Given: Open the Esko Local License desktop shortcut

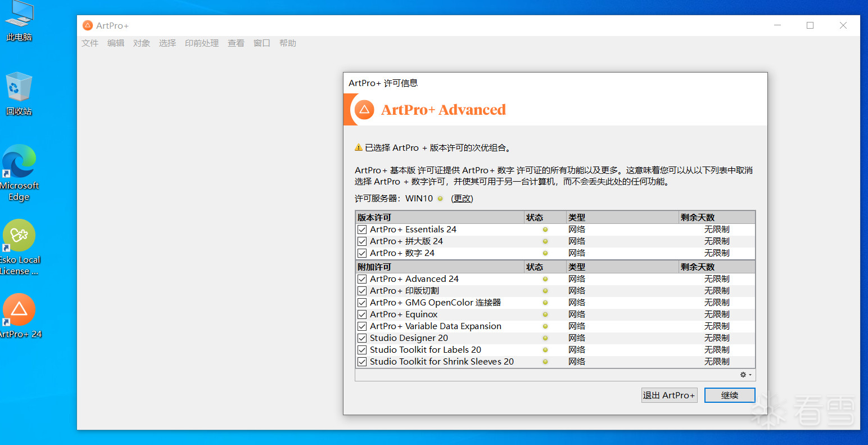Looking at the screenshot, I should click(19, 247).
